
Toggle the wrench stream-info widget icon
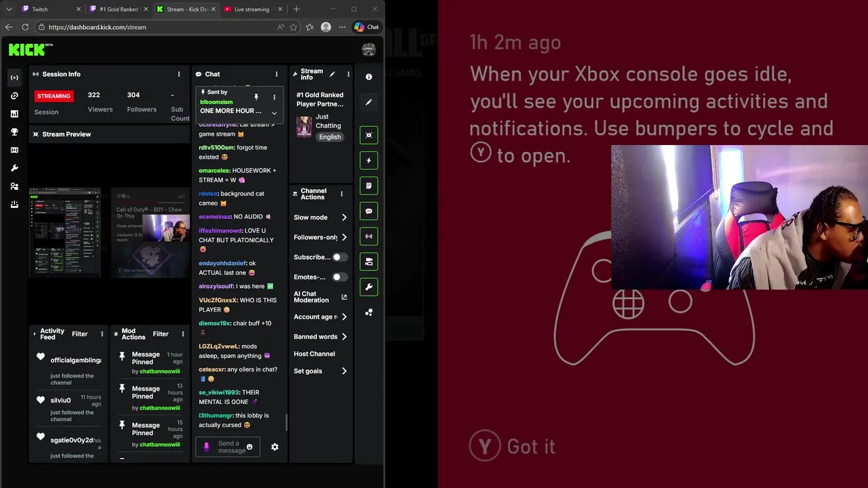(x=369, y=287)
